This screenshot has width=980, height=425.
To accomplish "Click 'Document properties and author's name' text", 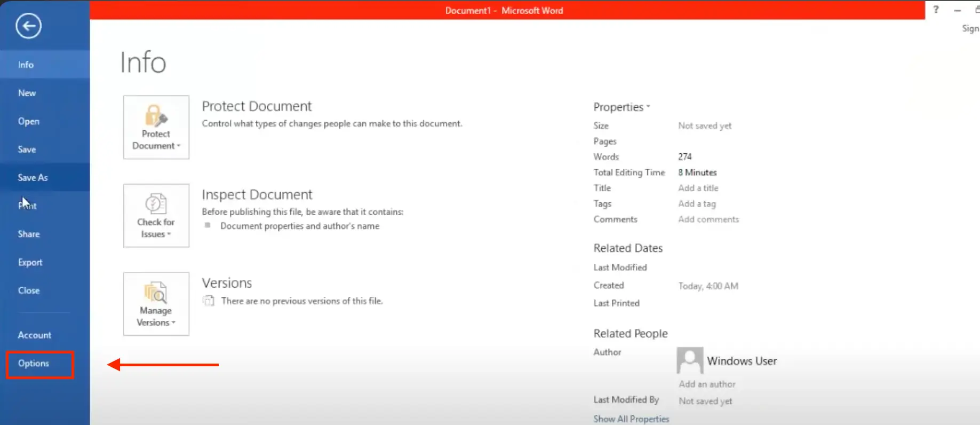I will point(300,226).
